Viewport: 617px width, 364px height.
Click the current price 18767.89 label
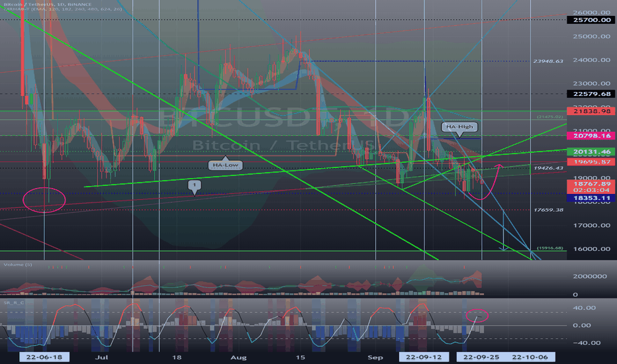[591, 183]
